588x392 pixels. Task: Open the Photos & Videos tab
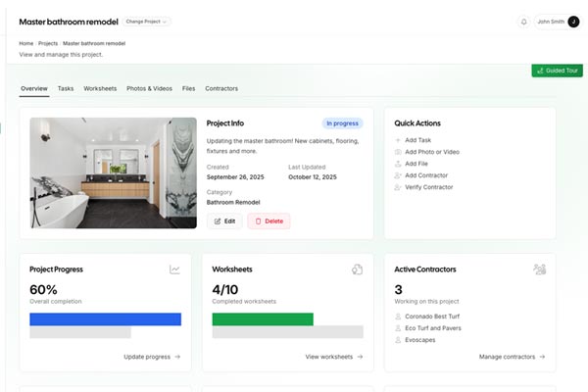pyautogui.click(x=149, y=88)
